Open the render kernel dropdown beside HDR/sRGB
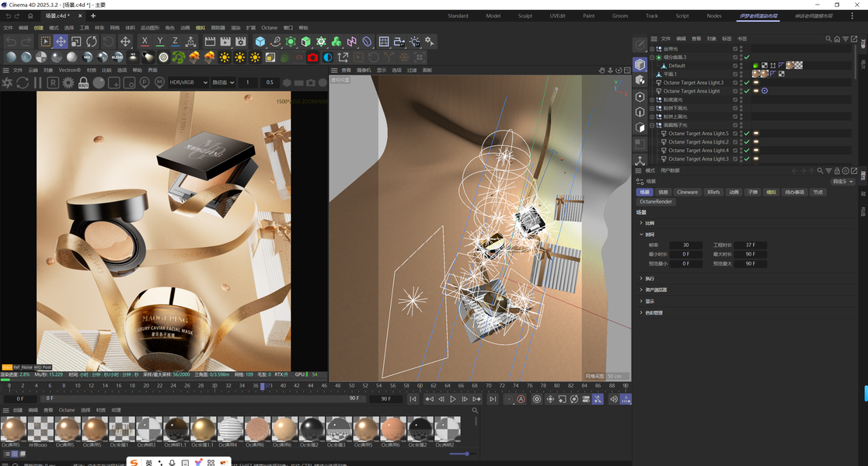 coord(223,82)
